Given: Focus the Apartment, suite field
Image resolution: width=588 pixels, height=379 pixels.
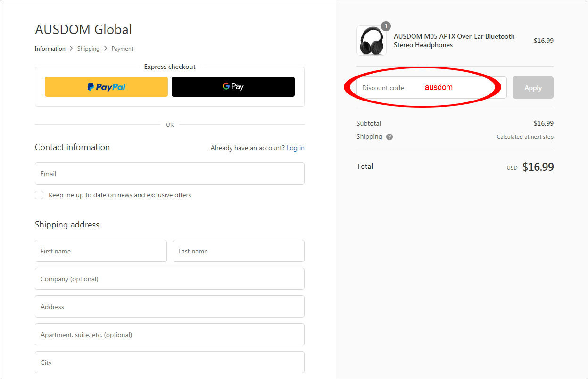Looking at the screenshot, I should (x=170, y=335).
